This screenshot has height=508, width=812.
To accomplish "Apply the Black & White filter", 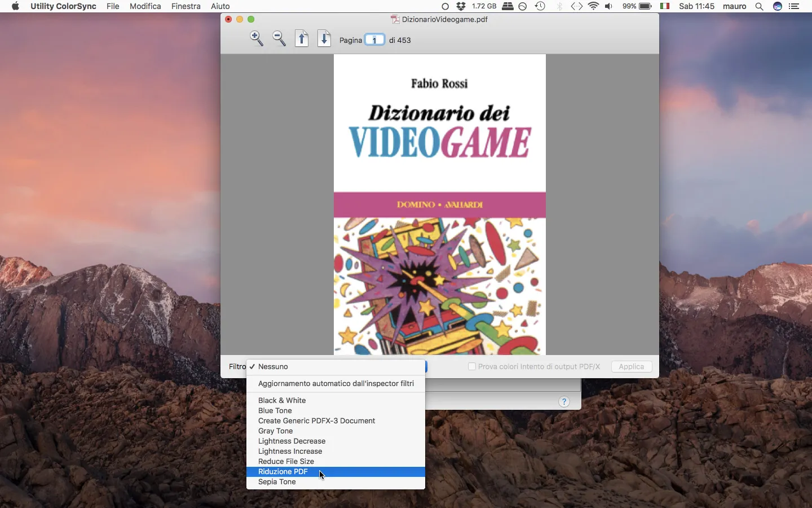I will point(336,401).
